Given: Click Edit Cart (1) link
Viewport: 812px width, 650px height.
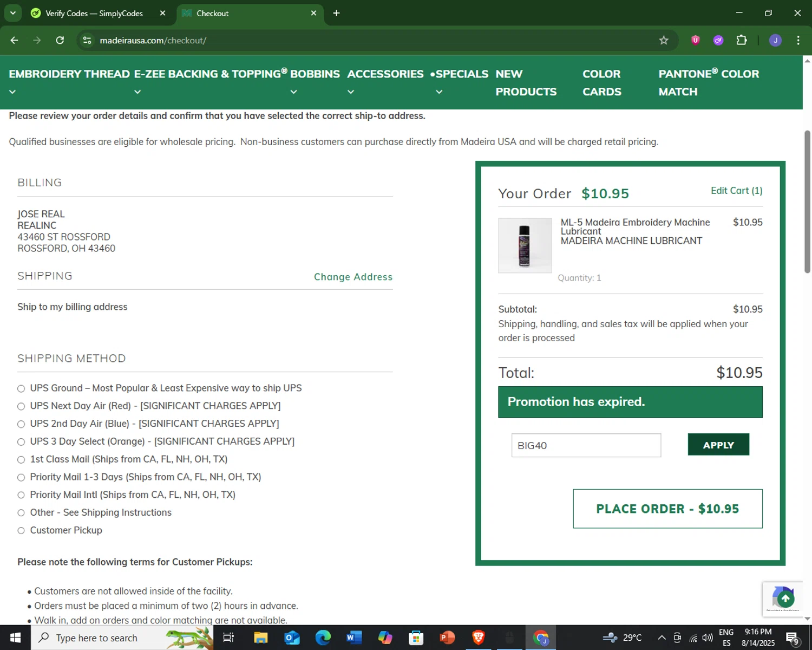Looking at the screenshot, I should point(736,191).
